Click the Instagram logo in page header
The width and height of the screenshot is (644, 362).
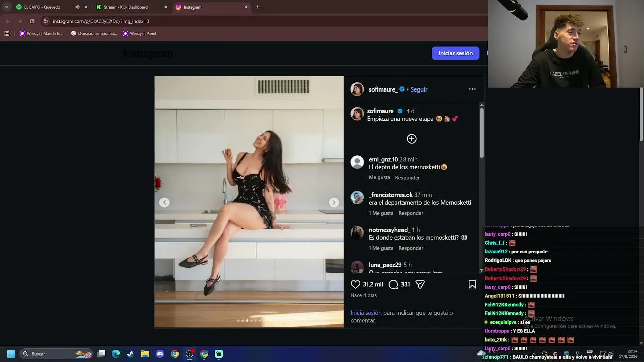coord(148,54)
